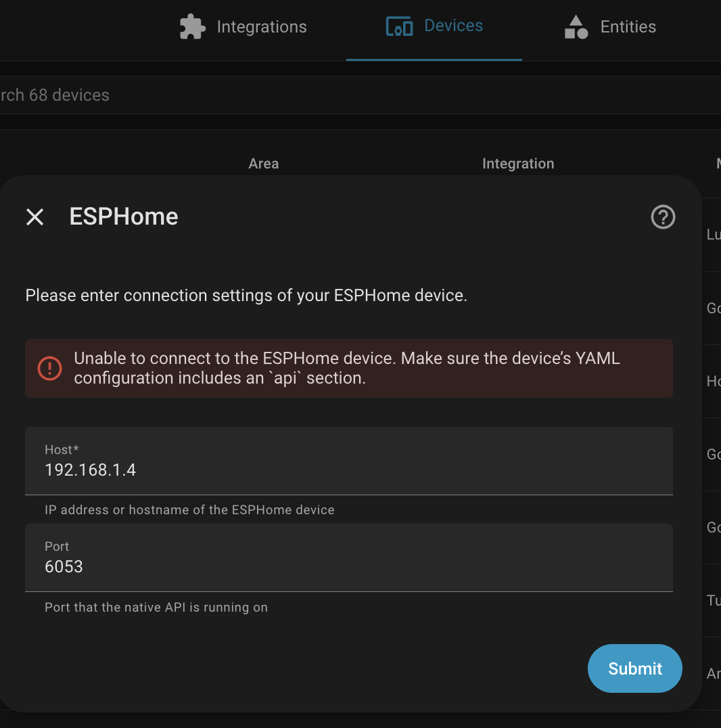Open the Entities tab label
The width and height of the screenshot is (721, 728).
point(628,27)
